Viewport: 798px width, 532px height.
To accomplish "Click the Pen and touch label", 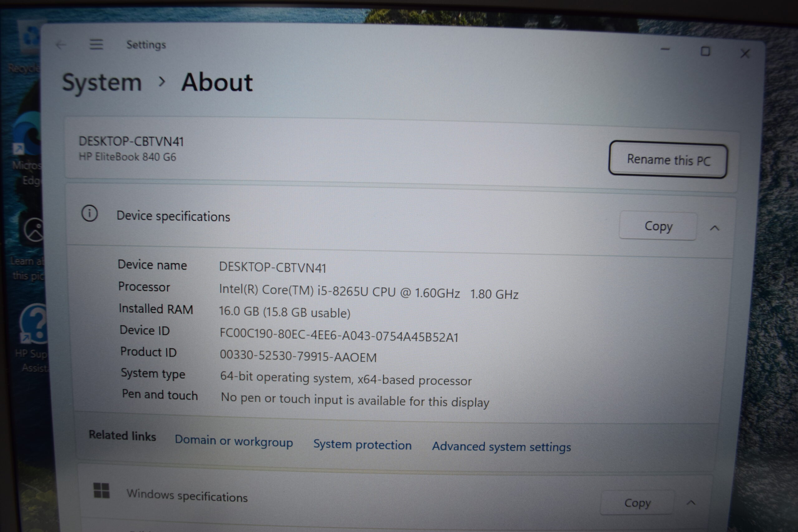I will (x=160, y=395).
